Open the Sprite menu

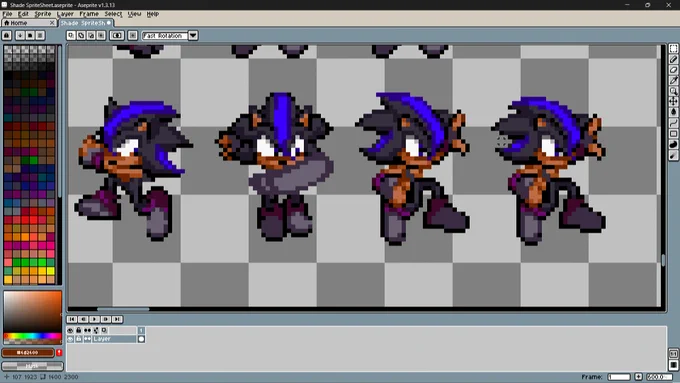point(42,14)
